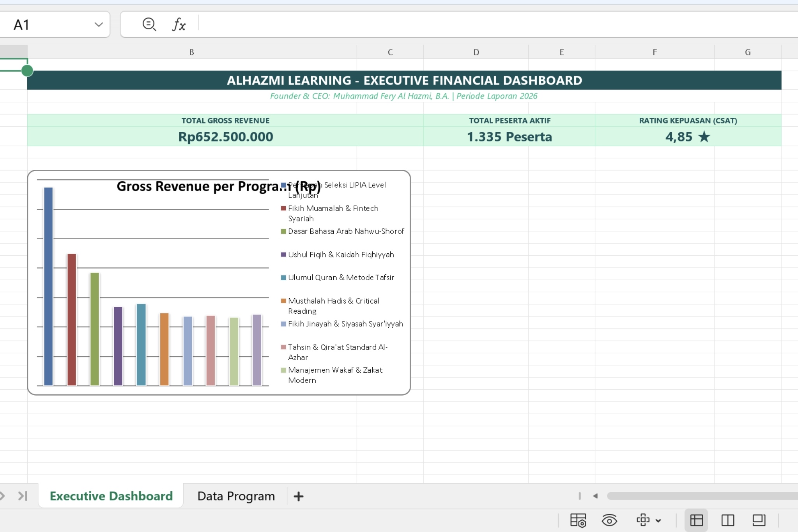The image size is (798, 532).
Task: Click Ulumul Quran & Metode Tafsir legend entry
Action: coord(338,277)
